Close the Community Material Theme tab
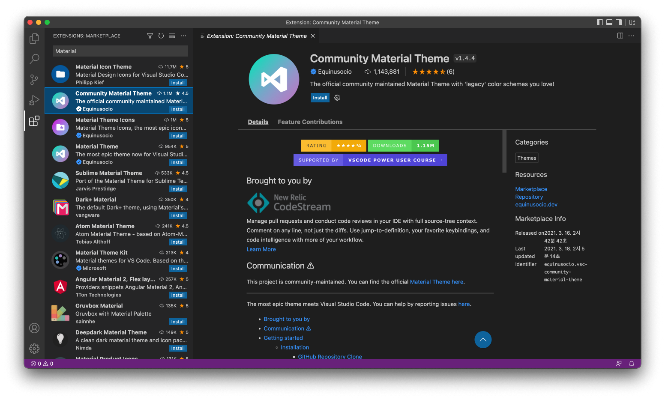 (x=313, y=36)
